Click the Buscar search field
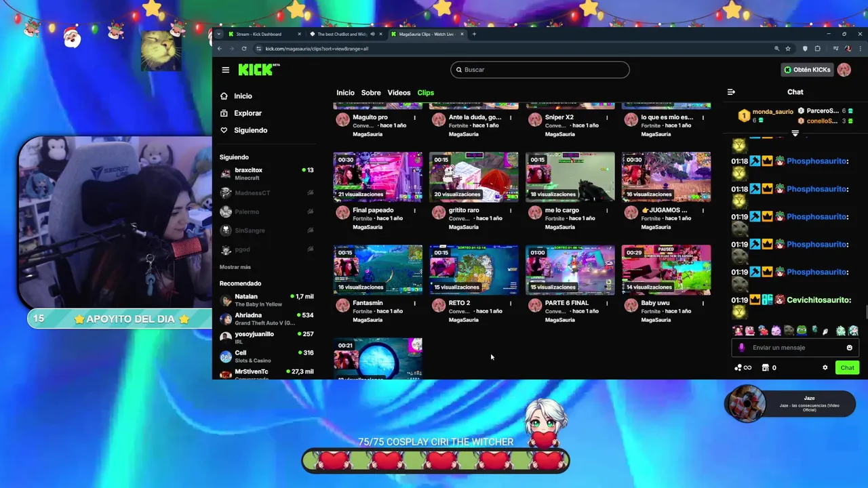The width and height of the screenshot is (868, 488). point(540,70)
